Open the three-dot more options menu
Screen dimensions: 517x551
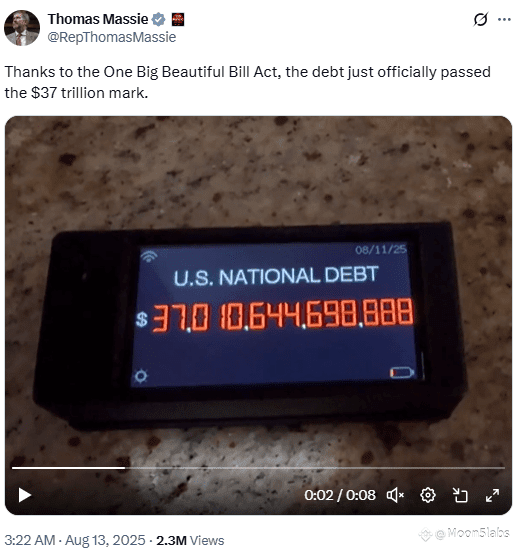[x=504, y=19]
